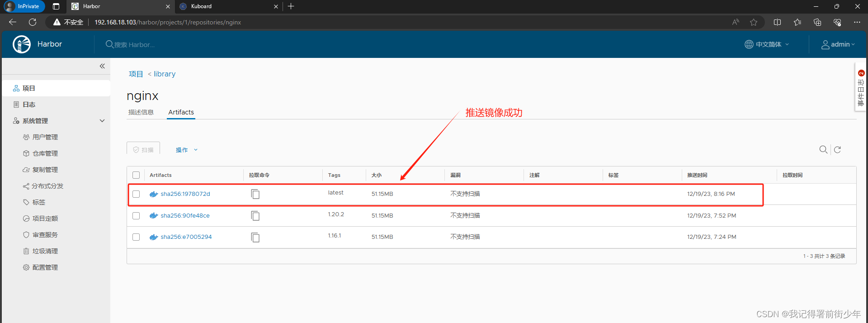Click the read aloud icon in address bar
Viewport: 868px width, 323px height.
(736, 22)
